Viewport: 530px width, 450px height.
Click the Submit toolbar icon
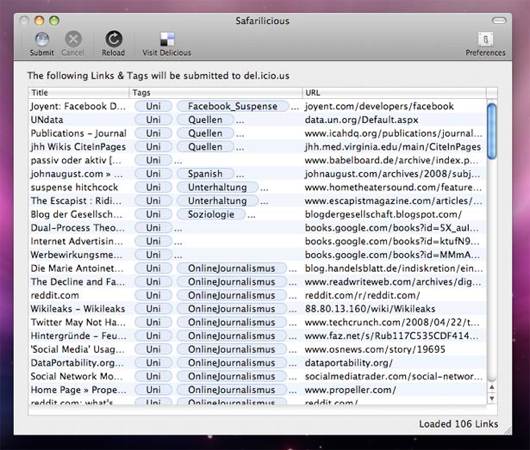42,39
